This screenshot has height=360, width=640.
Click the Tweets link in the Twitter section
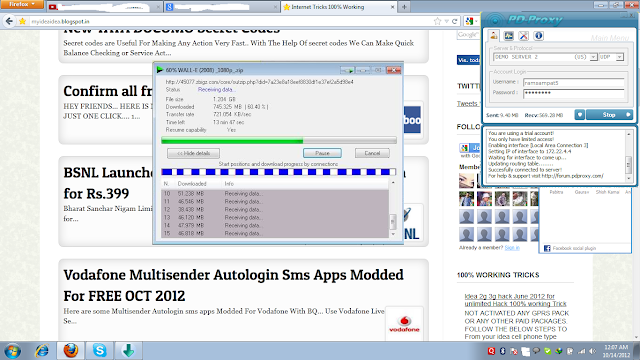coord(467,104)
